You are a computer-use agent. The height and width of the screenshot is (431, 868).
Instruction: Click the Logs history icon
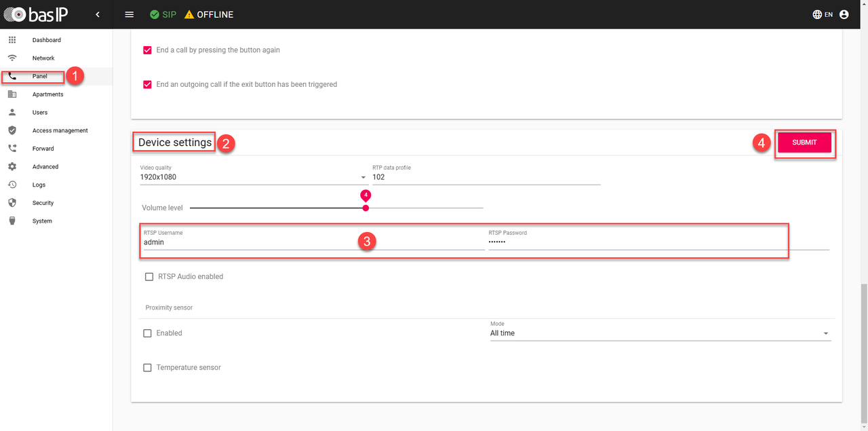(x=12, y=185)
